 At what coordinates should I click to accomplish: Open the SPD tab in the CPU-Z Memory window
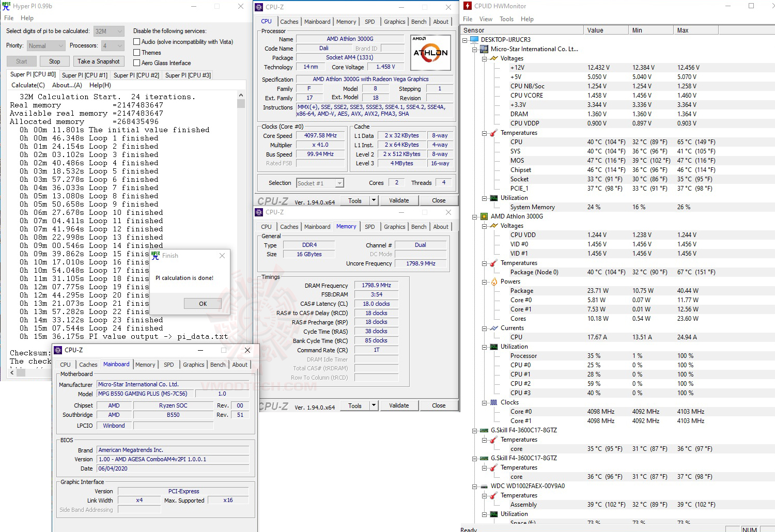370,227
